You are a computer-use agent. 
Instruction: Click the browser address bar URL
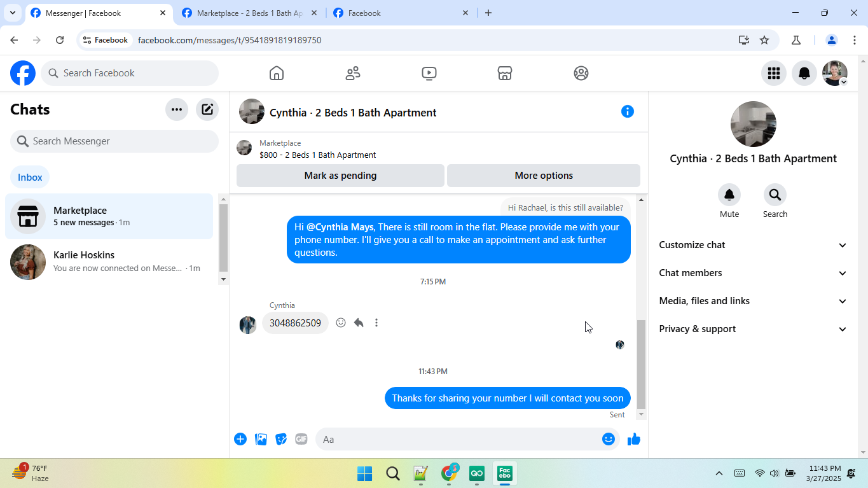(230, 40)
